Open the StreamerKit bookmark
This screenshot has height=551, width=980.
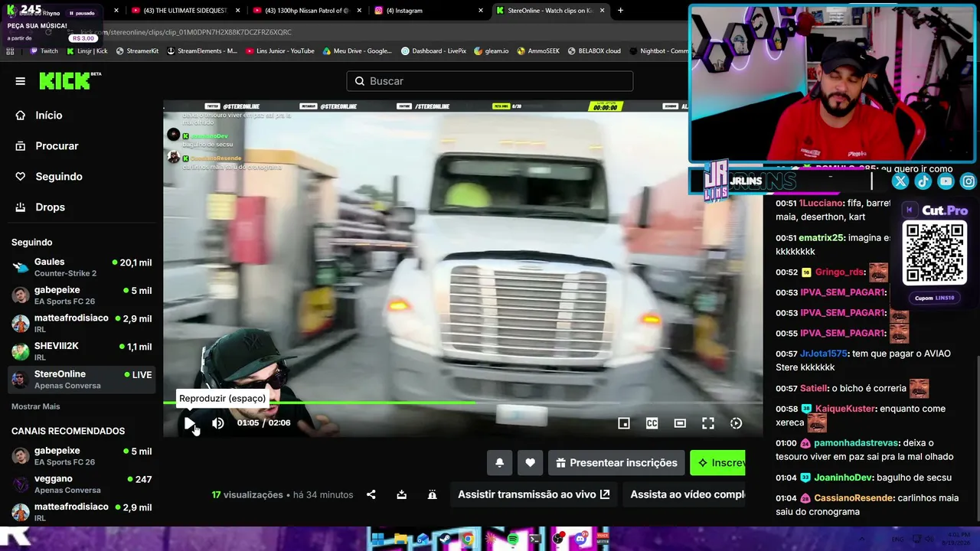click(x=137, y=51)
